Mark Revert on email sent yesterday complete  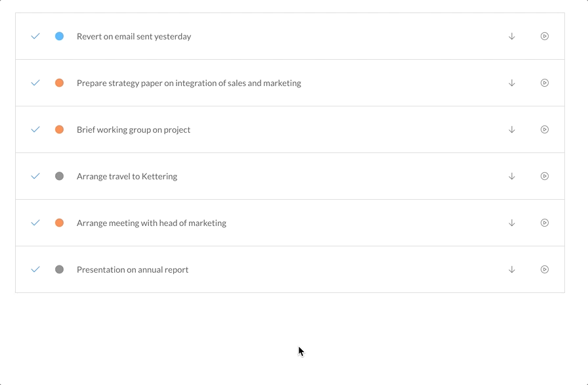[35, 36]
